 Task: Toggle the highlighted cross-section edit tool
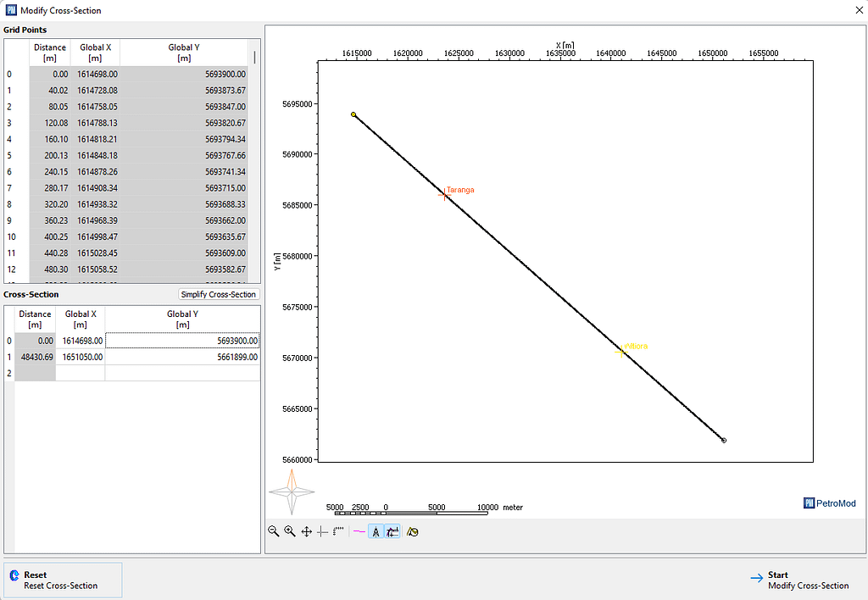click(x=392, y=531)
